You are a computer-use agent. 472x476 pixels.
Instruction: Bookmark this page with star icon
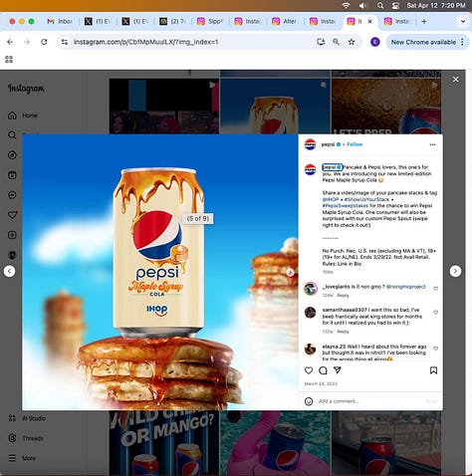pos(352,42)
